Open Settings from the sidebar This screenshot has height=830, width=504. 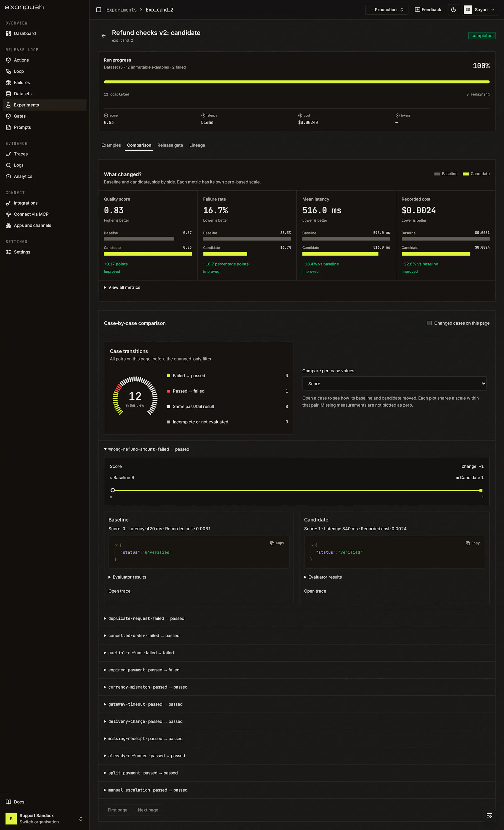coord(44,252)
